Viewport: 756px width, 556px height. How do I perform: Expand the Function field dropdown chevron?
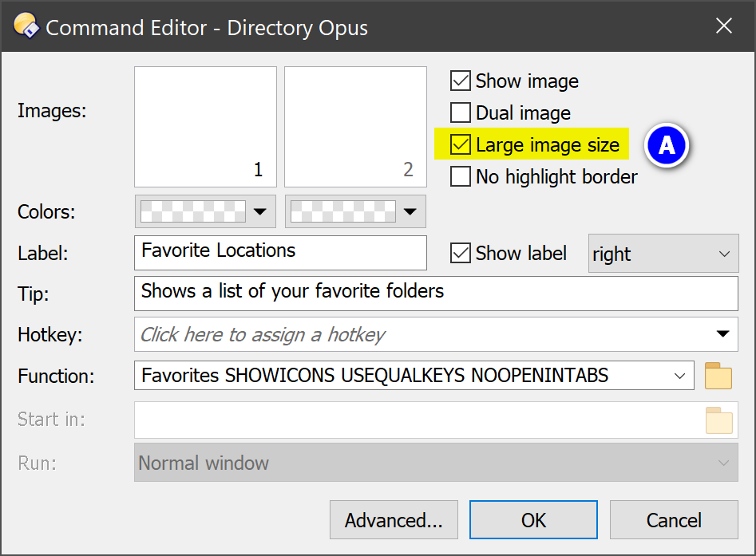tap(680, 376)
